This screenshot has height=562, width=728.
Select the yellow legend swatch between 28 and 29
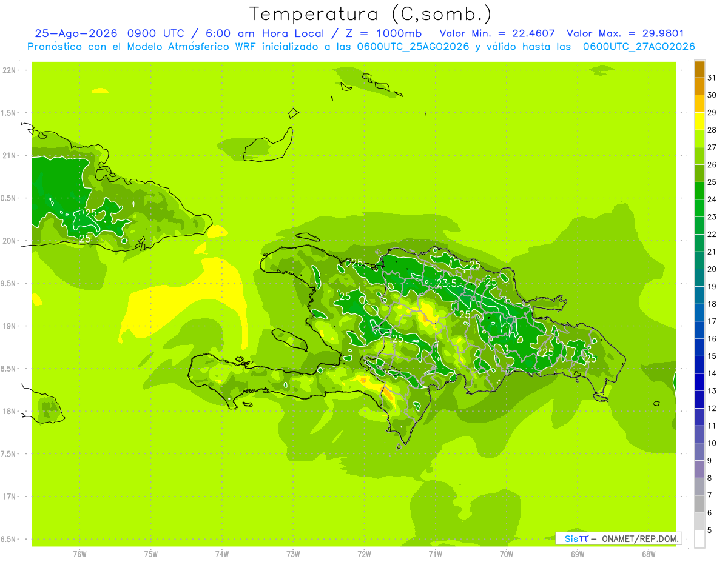[x=699, y=121]
